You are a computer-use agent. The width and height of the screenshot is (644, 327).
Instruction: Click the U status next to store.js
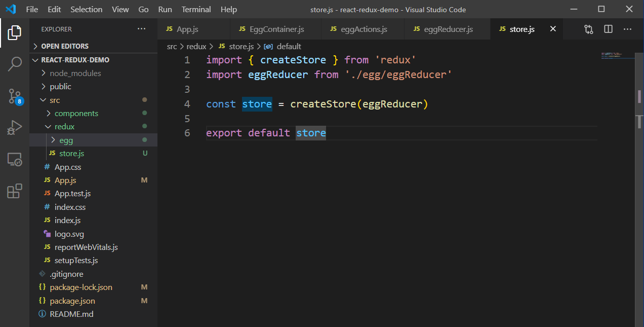(145, 153)
